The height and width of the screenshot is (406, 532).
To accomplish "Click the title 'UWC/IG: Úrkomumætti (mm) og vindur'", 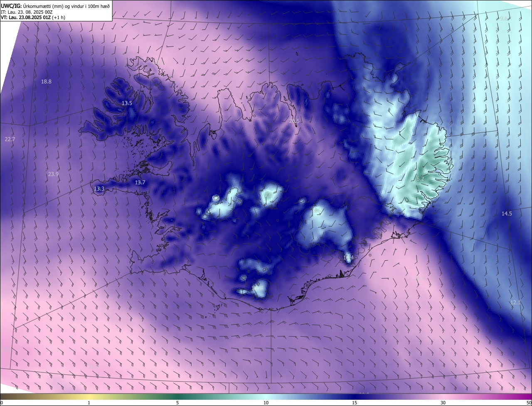I will click(55, 6).
